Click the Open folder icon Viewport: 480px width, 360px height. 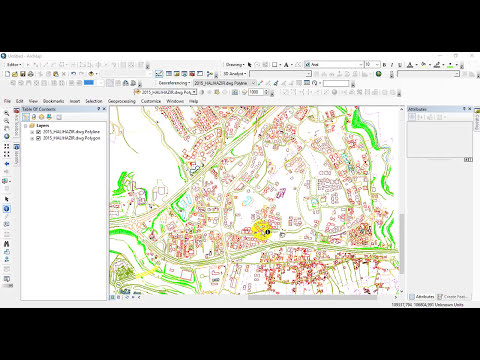pyautogui.click(x=15, y=74)
